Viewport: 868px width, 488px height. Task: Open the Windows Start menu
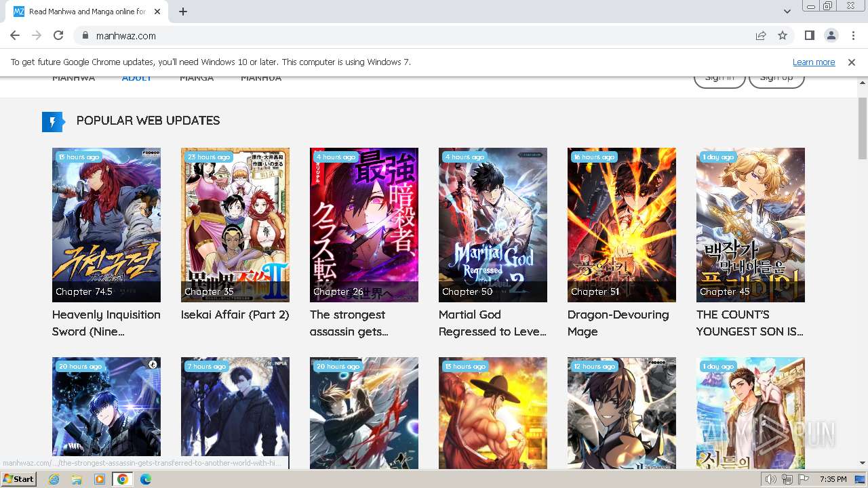(x=19, y=479)
